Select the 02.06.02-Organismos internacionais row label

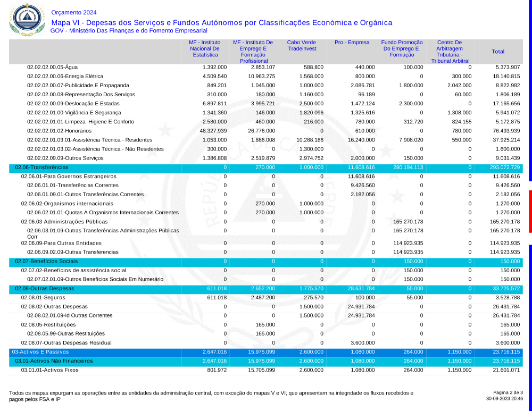(x=67, y=204)
